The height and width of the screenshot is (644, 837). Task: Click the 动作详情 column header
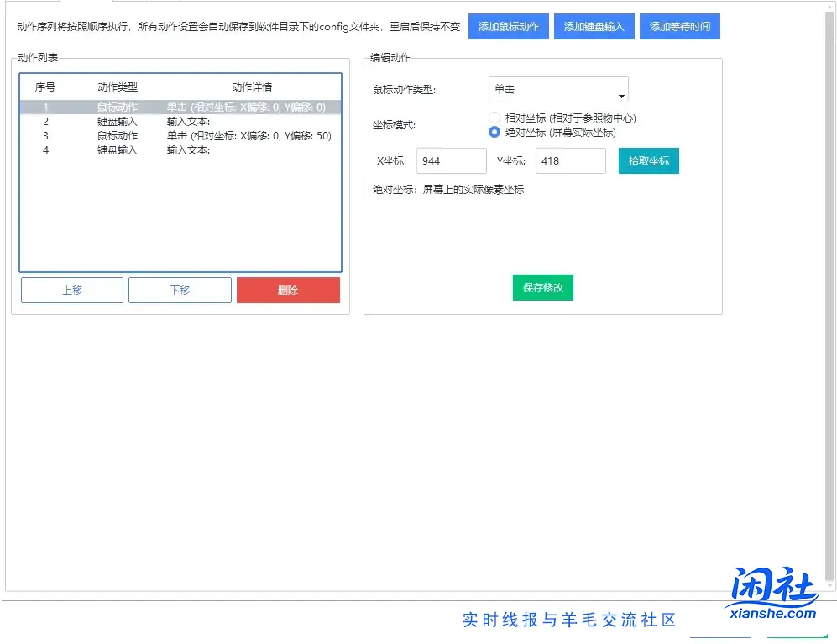[x=252, y=87]
